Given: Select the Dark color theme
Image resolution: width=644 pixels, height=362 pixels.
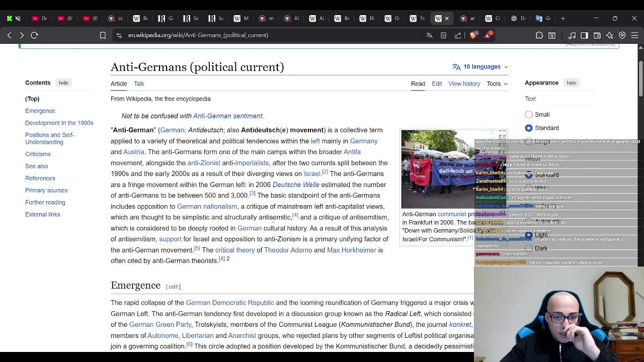Looking at the screenshot, I should pos(528,248).
